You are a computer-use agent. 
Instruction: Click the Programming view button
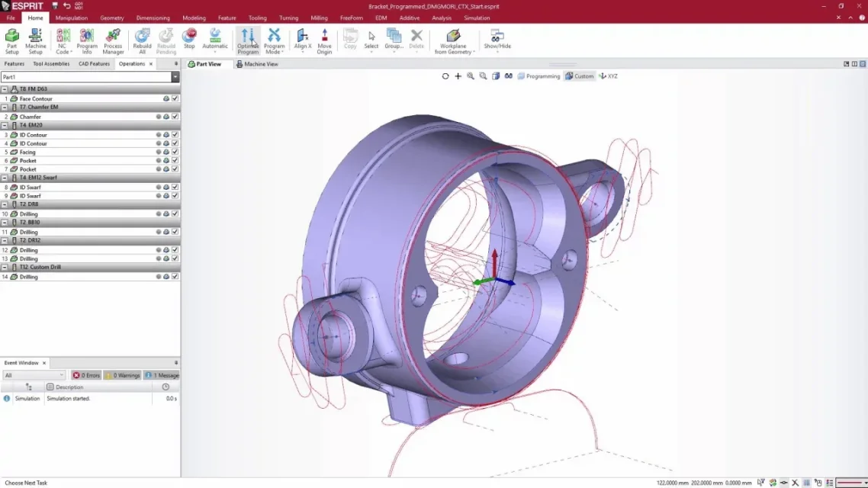tap(538, 76)
